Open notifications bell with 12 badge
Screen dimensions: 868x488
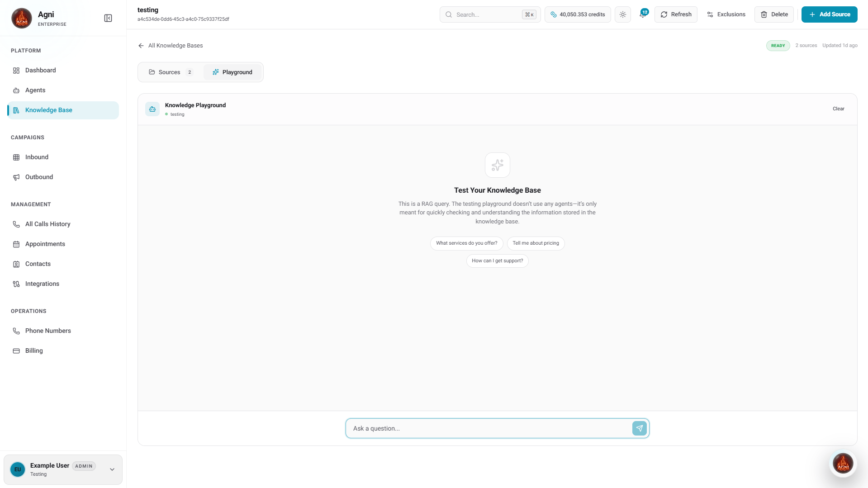pos(643,14)
